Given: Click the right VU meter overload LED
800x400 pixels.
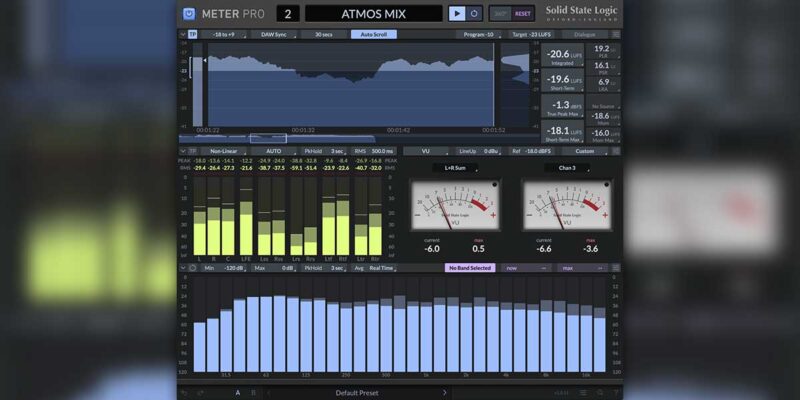Looking at the screenshot, I should [606, 185].
